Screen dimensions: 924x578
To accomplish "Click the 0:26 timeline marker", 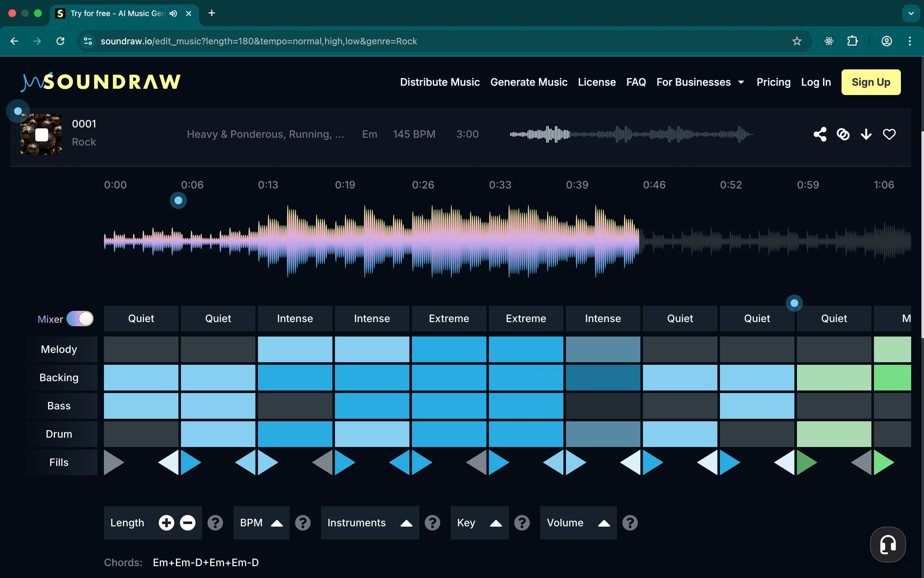I will click(x=423, y=185).
